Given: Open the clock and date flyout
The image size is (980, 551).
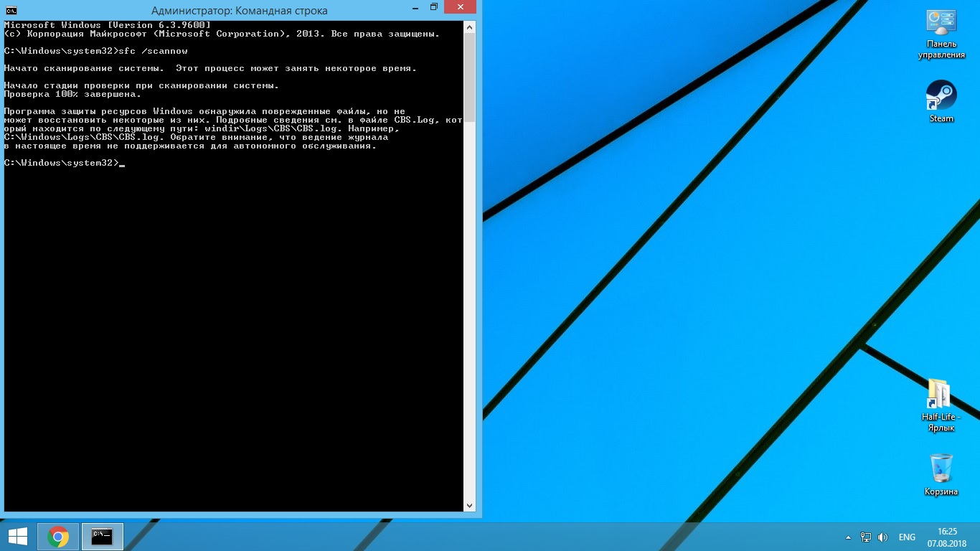Looking at the screenshot, I should point(947,537).
